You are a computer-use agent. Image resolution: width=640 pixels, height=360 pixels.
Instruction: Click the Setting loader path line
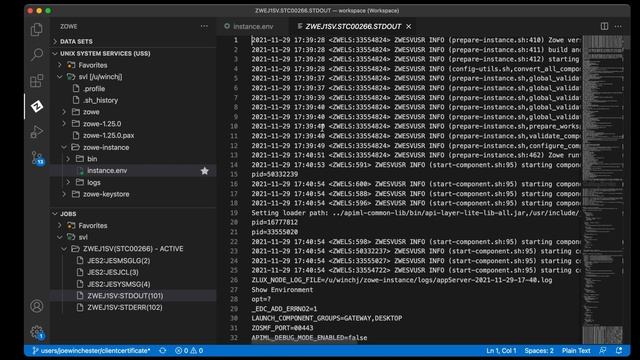point(415,213)
